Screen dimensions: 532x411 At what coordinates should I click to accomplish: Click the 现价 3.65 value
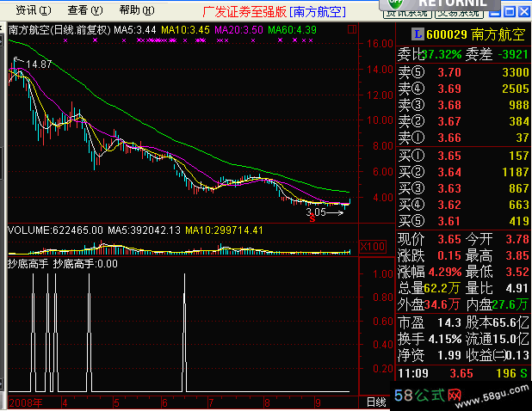[x=449, y=240]
